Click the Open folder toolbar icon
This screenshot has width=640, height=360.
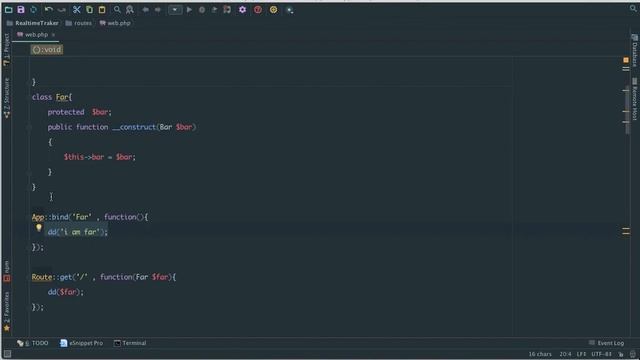[x=9, y=9]
